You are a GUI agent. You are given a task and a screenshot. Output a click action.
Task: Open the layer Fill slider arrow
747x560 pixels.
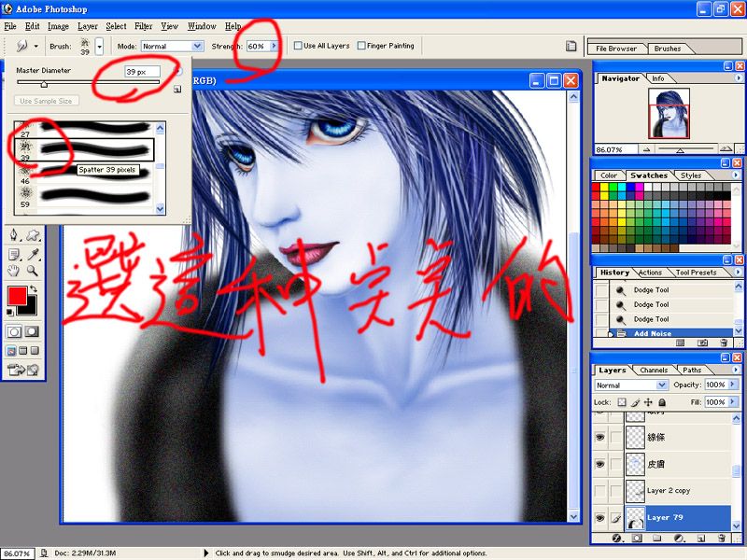(x=733, y=402)
